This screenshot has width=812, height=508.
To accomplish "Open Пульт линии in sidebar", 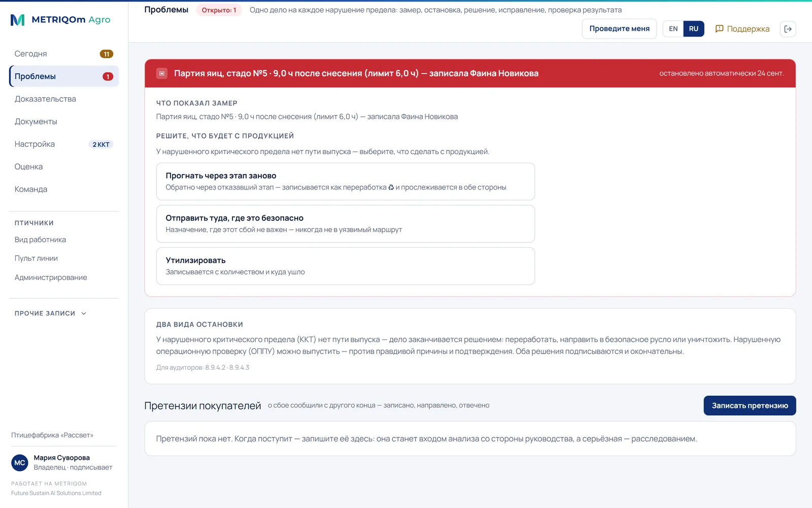I will [x=36, y=259].
